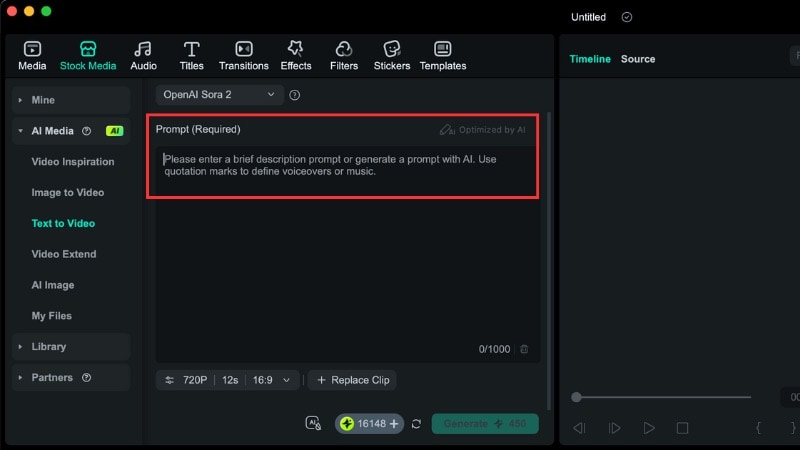Expand the Mine section
Screen dimensions: 800x450
pyautogui.click(x=71, y=100)
